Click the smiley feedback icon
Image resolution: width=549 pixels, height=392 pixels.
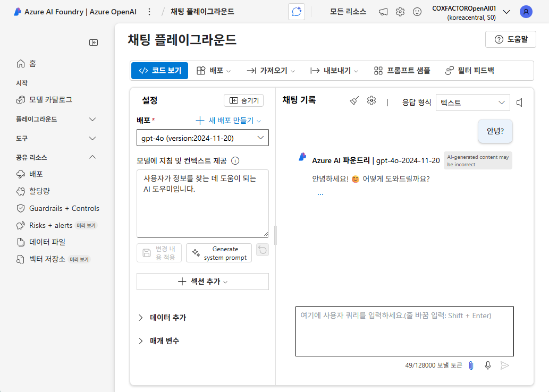(417, 12)
